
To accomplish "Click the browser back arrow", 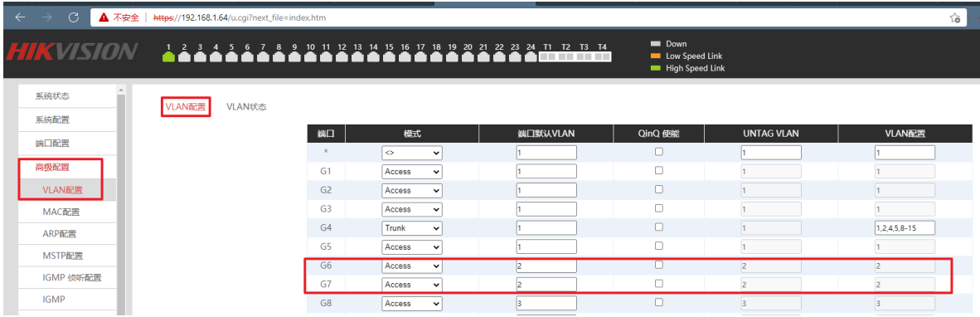I will click(19, 17).
